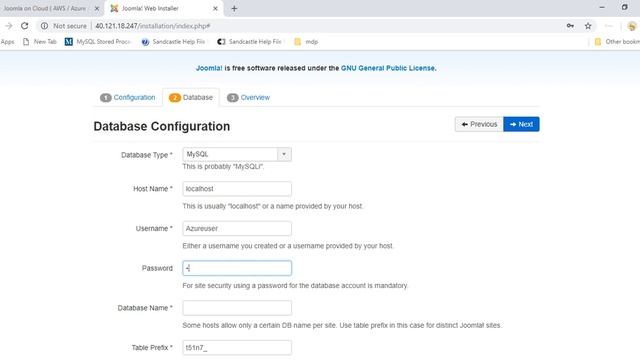Open the browser profile avatar icon
640x360 pixels.
[x=632, y=26]
